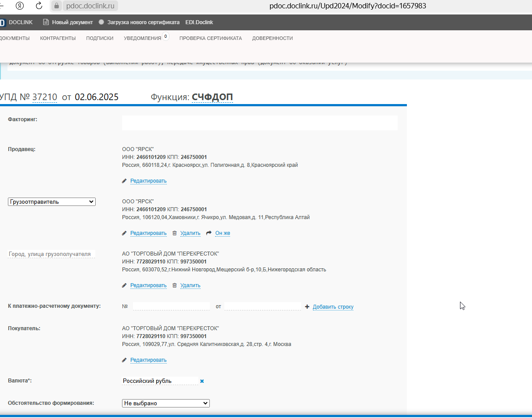
Task: Click Город, улица грузополучателя field
Action: 51,254
